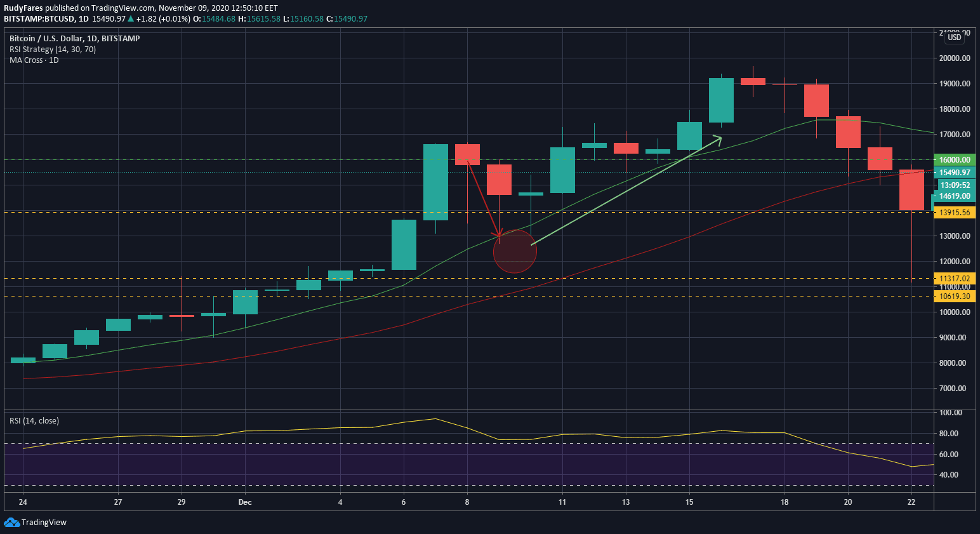
Task: Open the USD currency selector
Action: pyautogui.click(x=954, y=37)
